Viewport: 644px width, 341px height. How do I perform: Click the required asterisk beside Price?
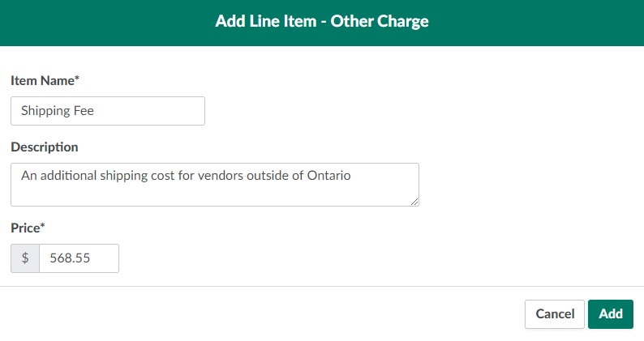point(42,226)
